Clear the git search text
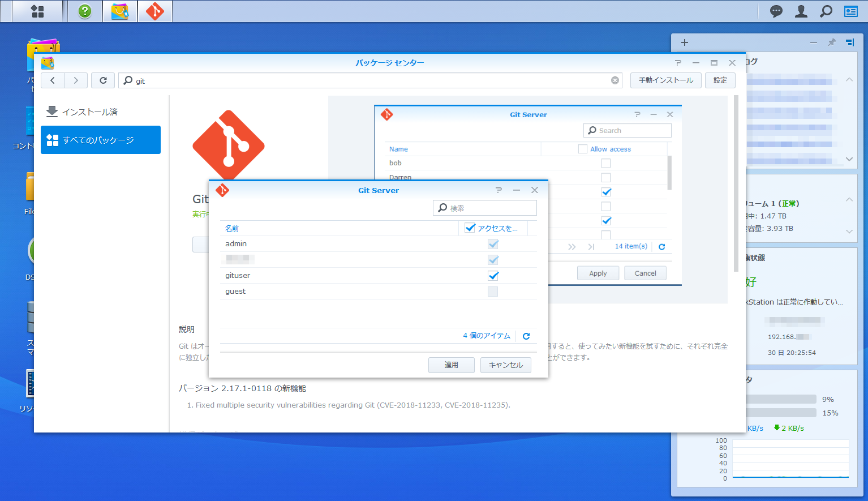868x501 pixels. pos(615,80)
